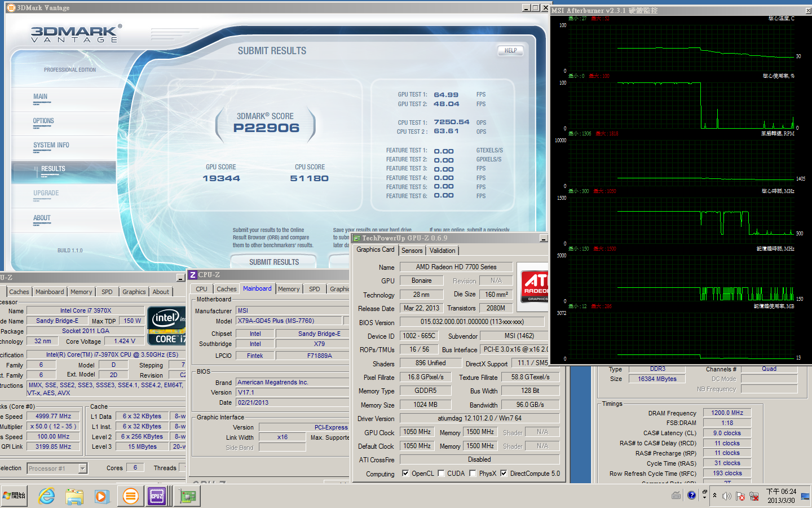This screenshot has width=812, height=508.
Task: Open CPU tab in middle CPU-Z window
Action: point(201,289)
